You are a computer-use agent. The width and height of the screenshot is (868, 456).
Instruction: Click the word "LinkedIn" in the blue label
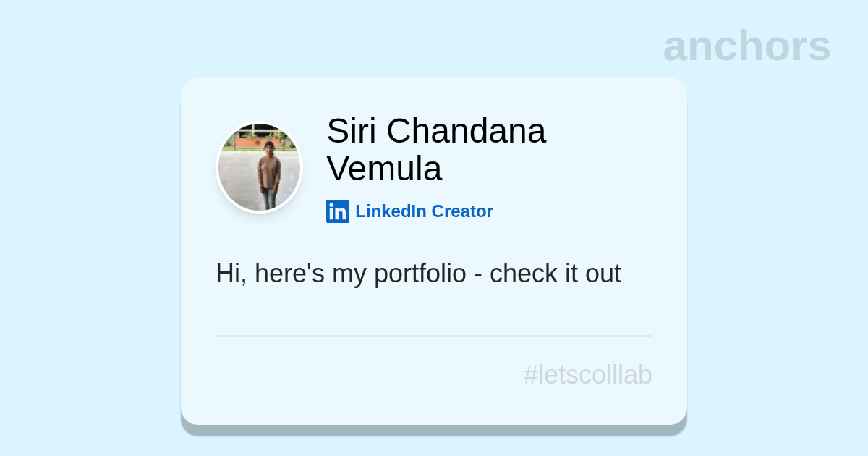point(391,211)
